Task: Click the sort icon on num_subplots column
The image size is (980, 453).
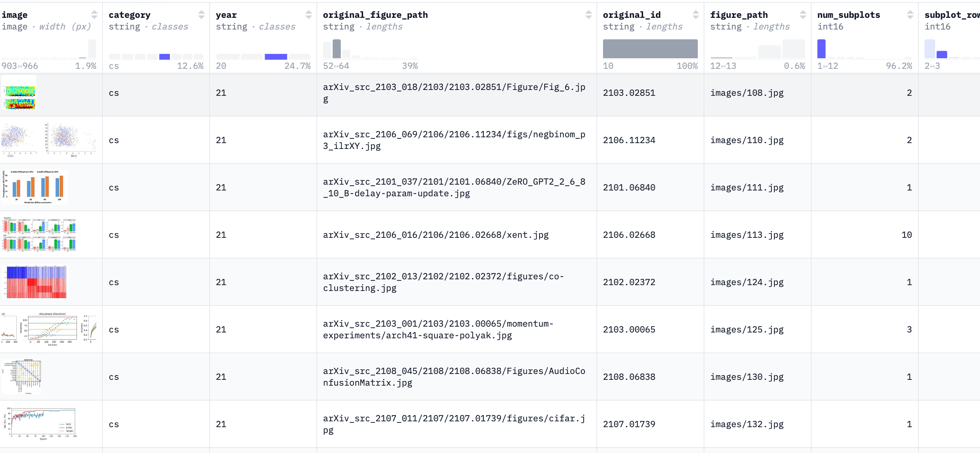Action: [910, 15]
